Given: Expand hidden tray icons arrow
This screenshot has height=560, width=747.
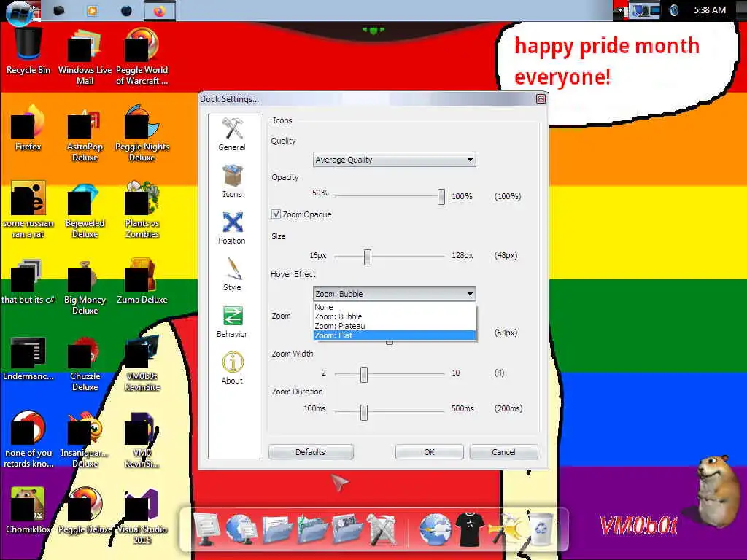Looking at the screenshot, I should pyautogui.click(x=620, y=10).
